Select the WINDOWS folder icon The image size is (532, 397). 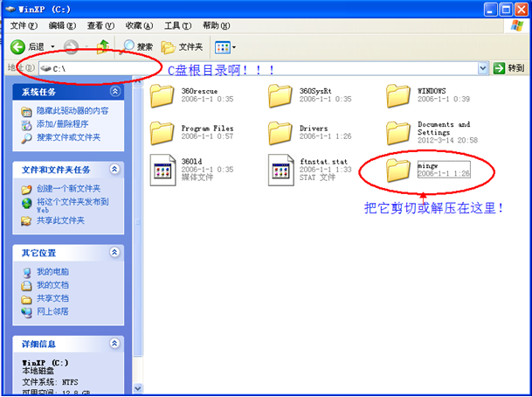[398, 96]
